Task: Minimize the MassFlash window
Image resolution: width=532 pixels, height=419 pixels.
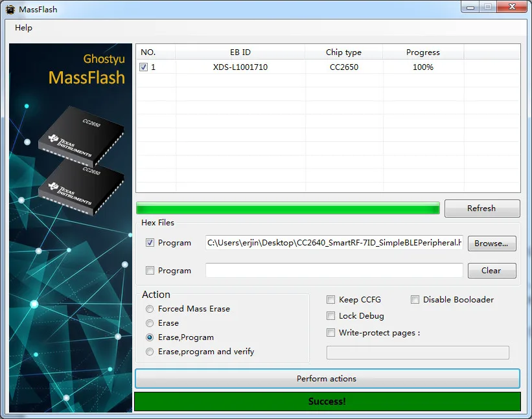Action: (470, 7)
